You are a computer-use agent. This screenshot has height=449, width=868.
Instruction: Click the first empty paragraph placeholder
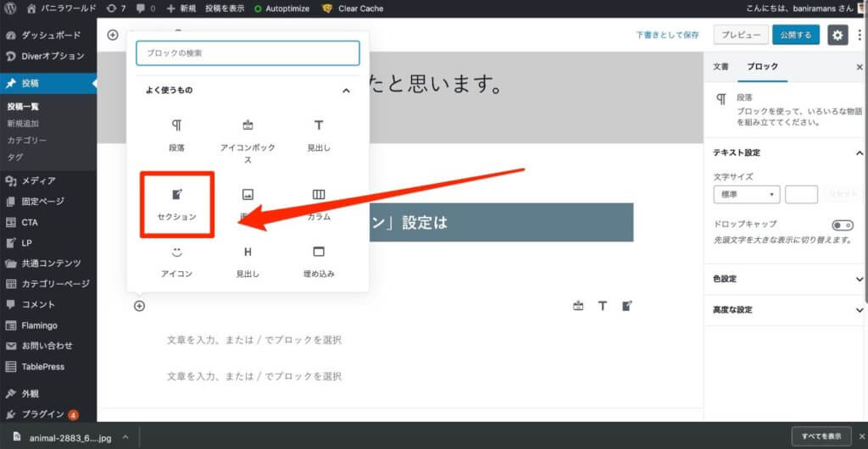pos(254,340)
